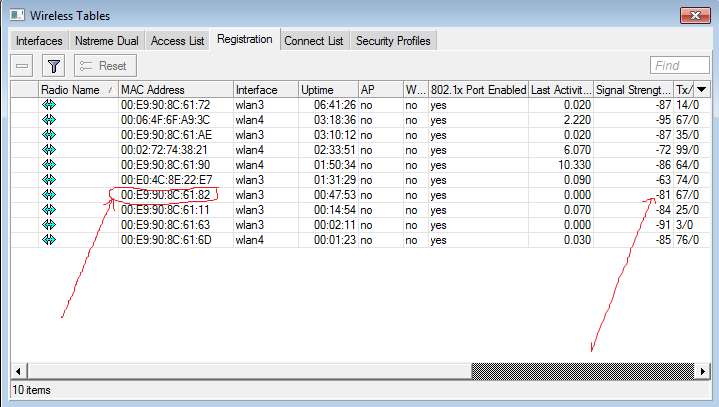This screenshot has height=407, width=719.
Task: Open the column chooser dropdown arrow
Action: 702,89
